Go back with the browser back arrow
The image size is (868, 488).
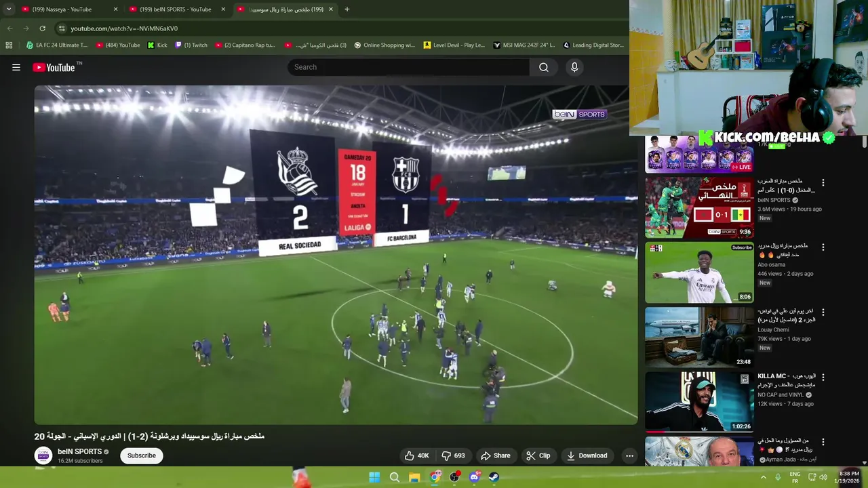coord(9,28)
